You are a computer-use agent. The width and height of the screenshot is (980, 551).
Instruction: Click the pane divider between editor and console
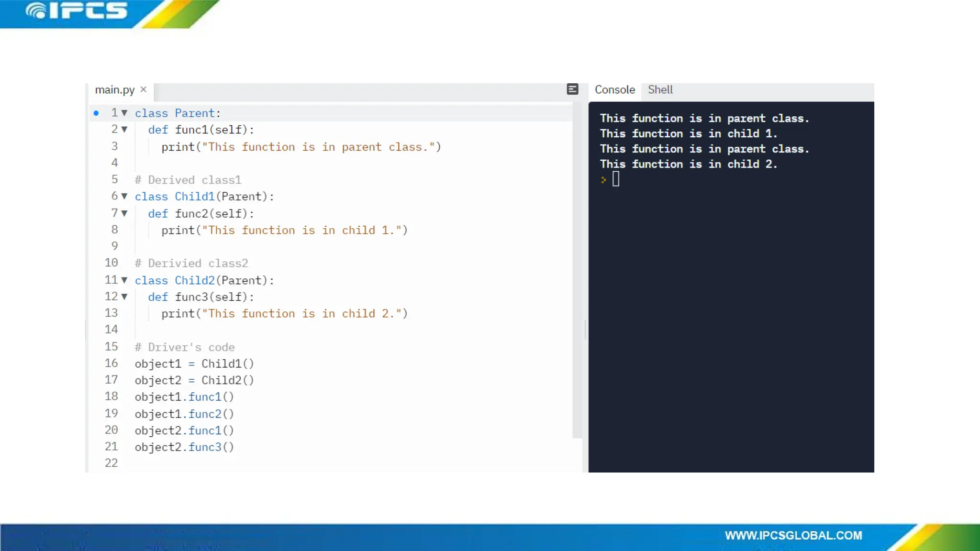tap(585, 329)
